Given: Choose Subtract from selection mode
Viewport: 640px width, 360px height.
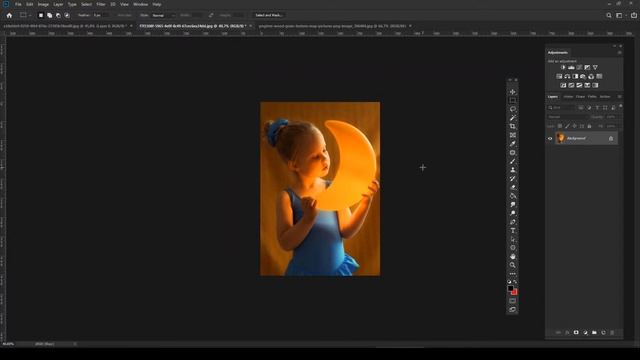Looking at the screenshot, I should point(58,15).
